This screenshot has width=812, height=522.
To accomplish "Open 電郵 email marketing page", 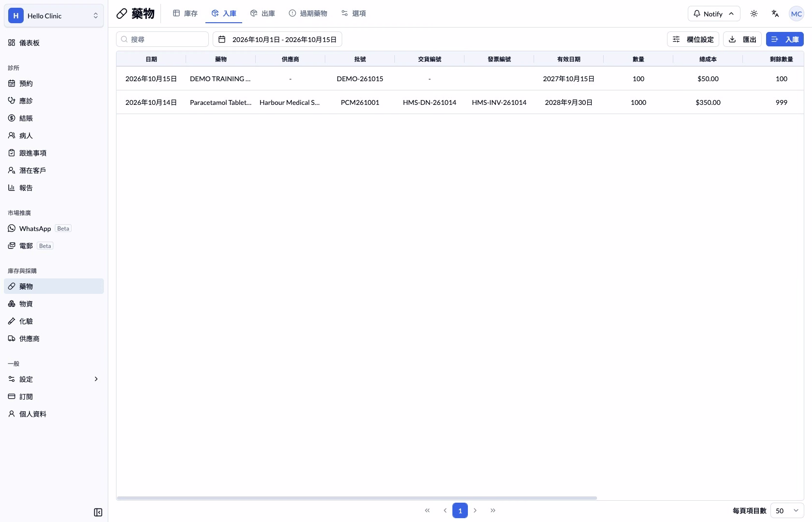I will pyautogui.click(x=54, y=246).
